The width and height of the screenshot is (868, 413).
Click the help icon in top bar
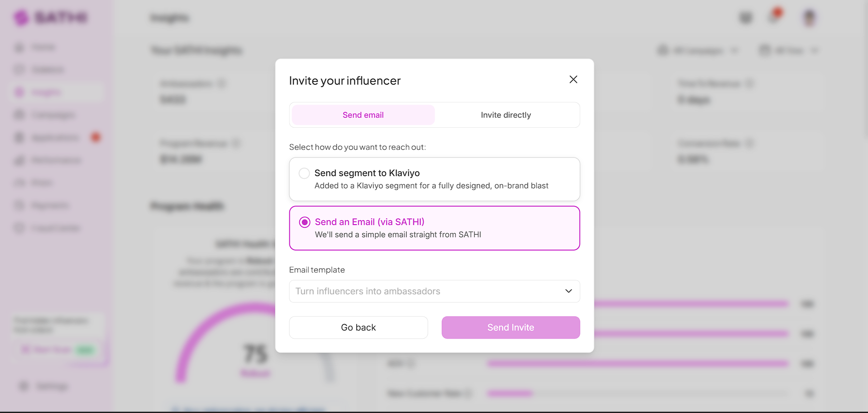point(746,18)
